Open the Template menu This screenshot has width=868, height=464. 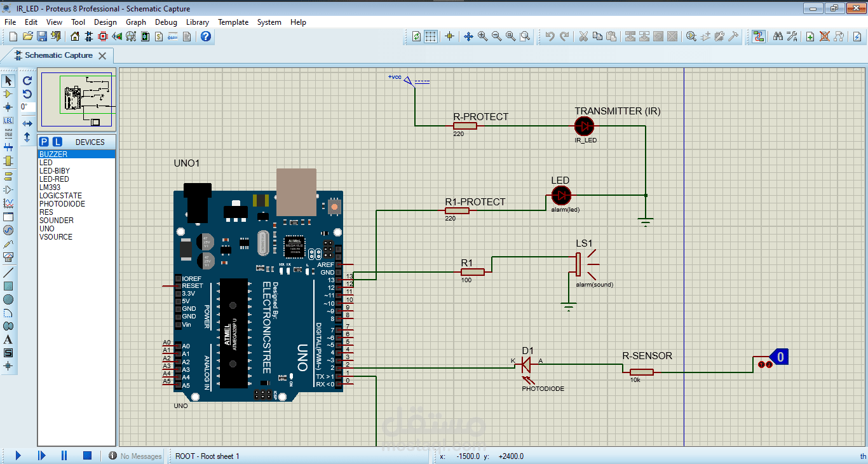point(233,22)
